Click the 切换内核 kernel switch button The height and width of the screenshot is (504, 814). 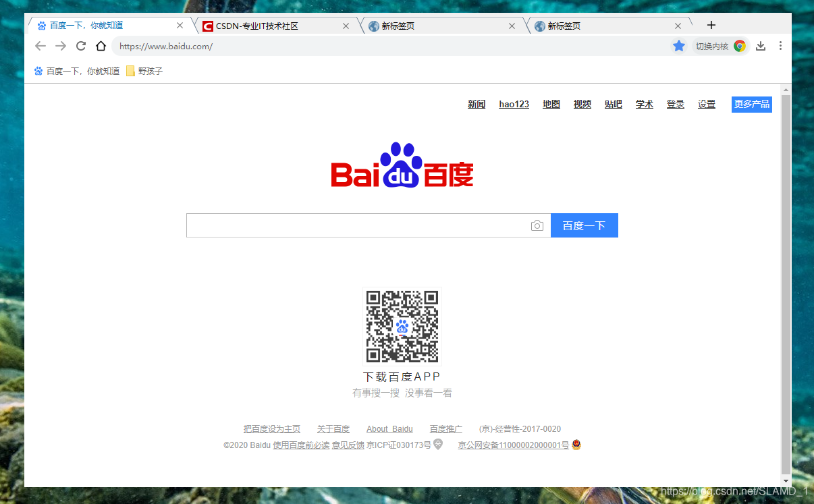pyautogui.click(x=720, y=46)
